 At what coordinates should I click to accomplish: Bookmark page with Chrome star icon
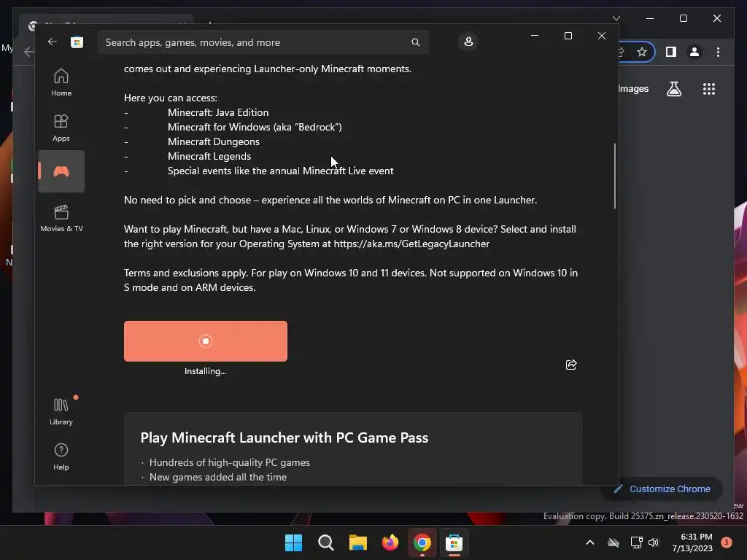pyautogui.click(x=642, y=52)
